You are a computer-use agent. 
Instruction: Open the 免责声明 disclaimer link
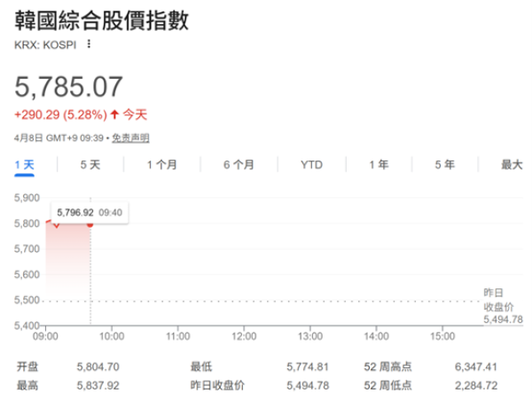click(x=136, y=138)
